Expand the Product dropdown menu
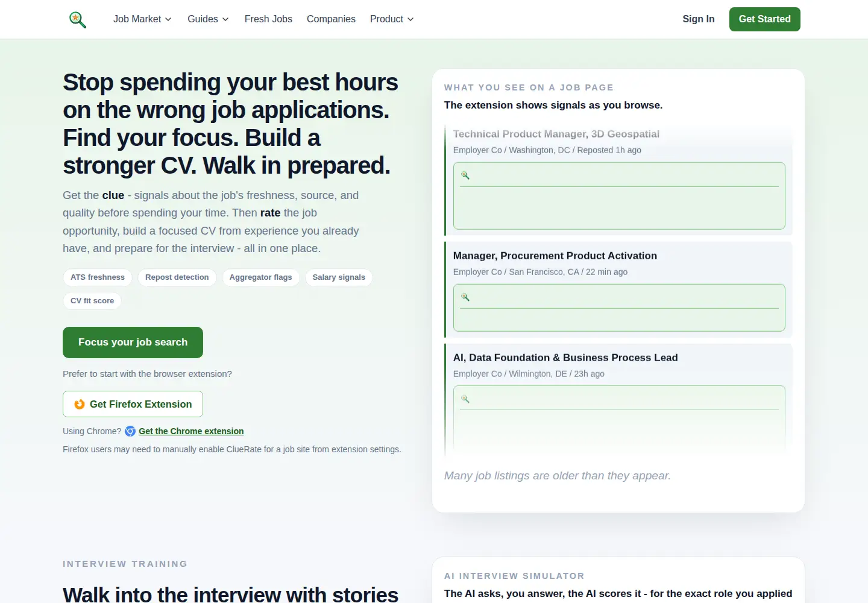 click(392, 19)
